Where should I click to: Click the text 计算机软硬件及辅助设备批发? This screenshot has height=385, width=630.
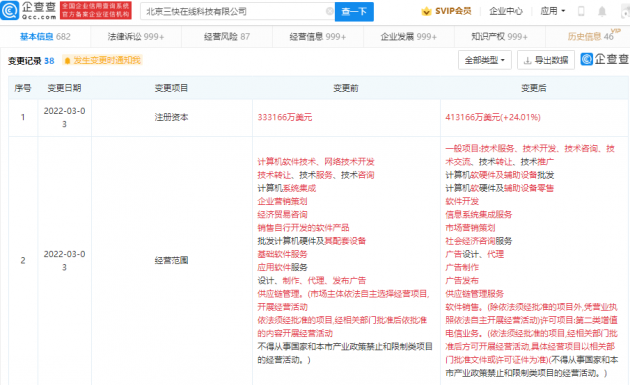[499, 175]
